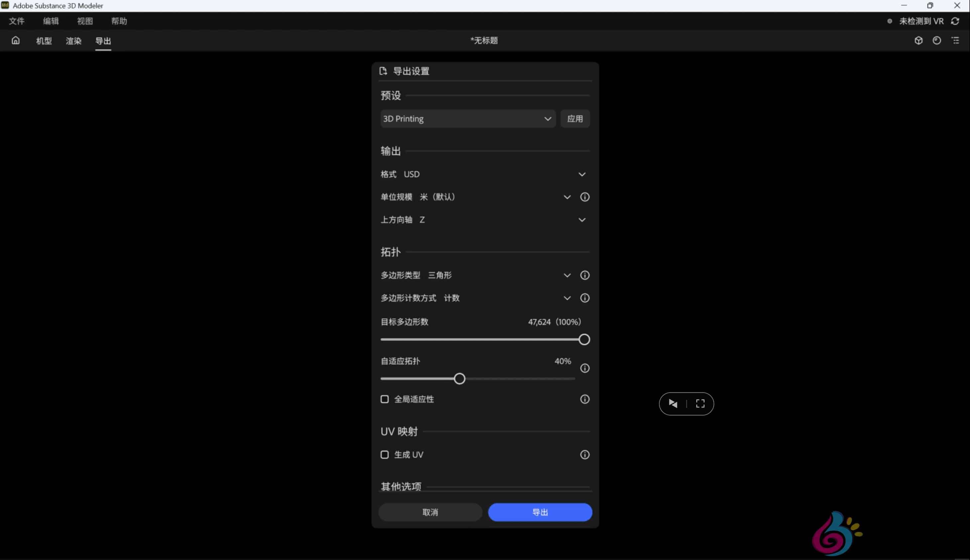Enable the 全局适应性 checkbox
Screen dimensions: 970x560
(385, 399)
